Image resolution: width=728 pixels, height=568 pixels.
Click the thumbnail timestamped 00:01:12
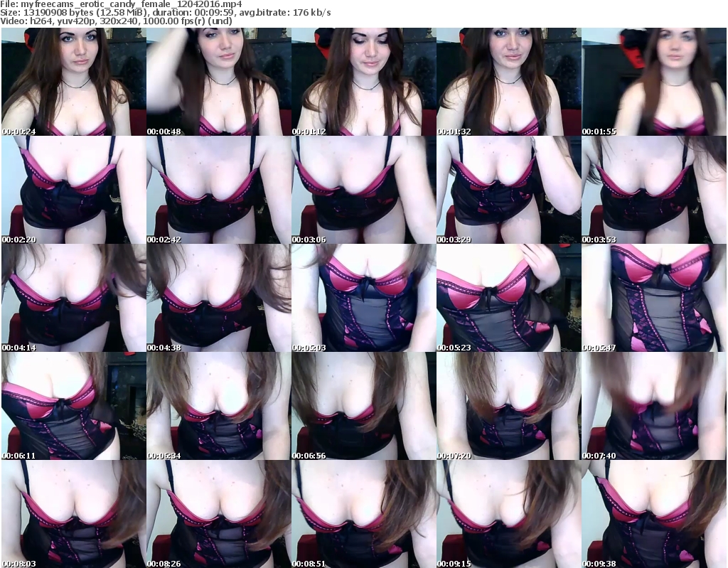363,82
